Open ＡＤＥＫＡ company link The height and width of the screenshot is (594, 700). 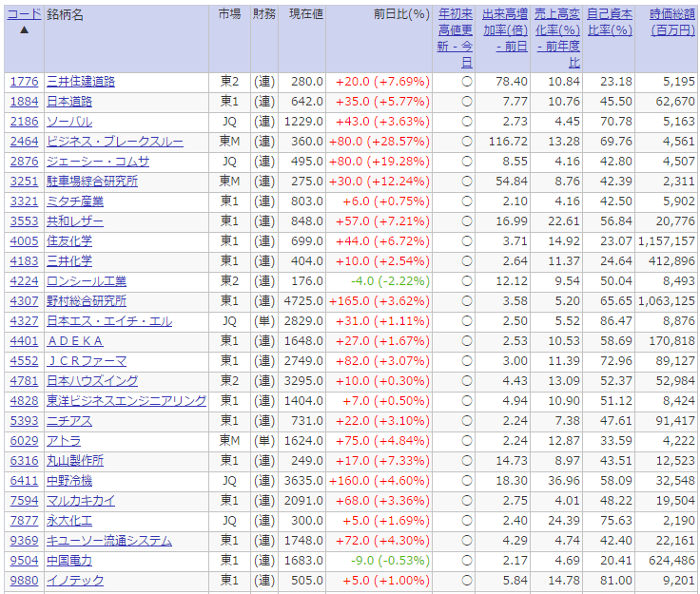(75, 341)
